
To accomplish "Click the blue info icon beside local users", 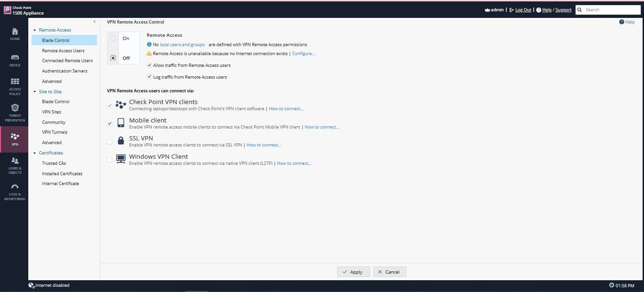I will tap(149, 44).
